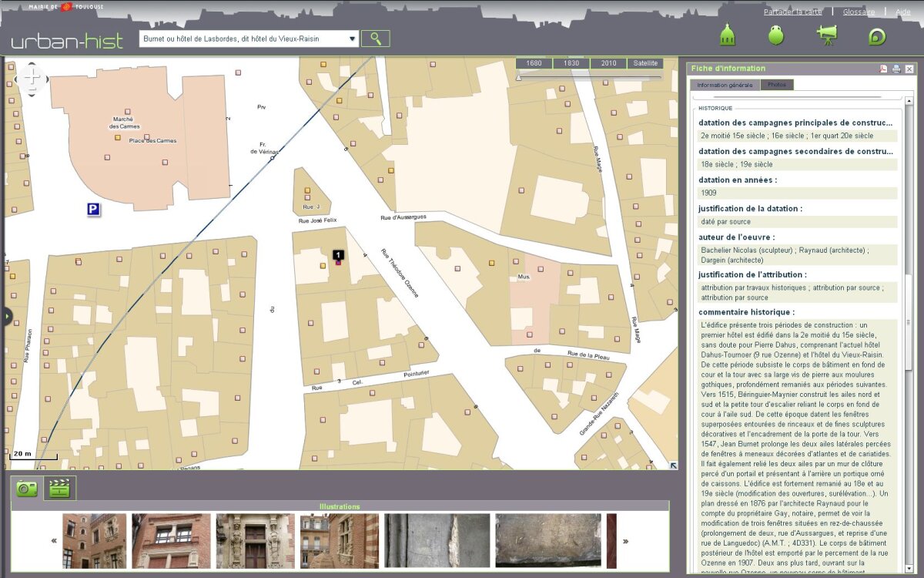Screen dimensions: 924x578
Task: Open the green film camera icon
Action: coord(827,35)
